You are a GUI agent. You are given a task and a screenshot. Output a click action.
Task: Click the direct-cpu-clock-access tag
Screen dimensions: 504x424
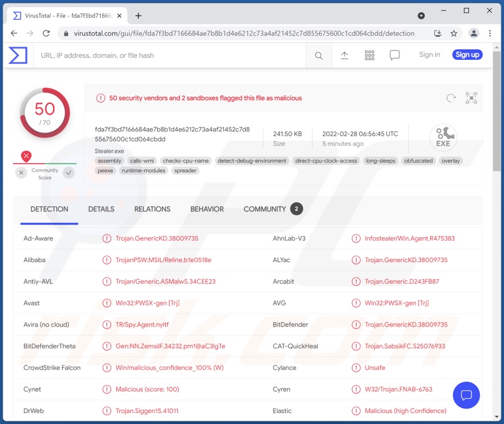click(x=326, y=161)
